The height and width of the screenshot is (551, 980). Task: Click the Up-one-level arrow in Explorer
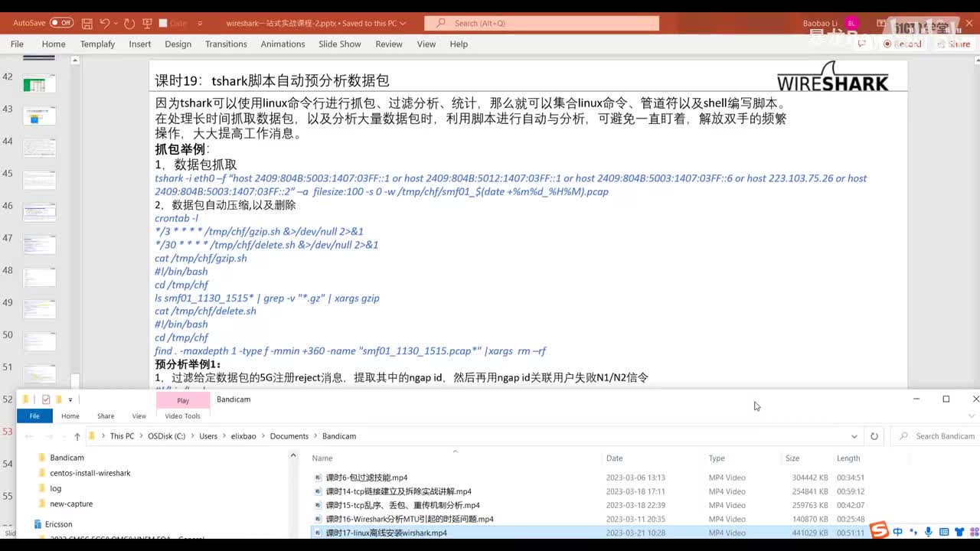77,436
